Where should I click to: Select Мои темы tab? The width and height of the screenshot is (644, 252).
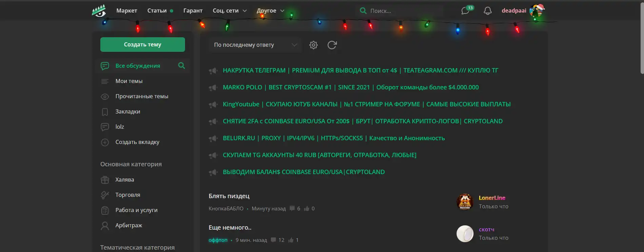click(x=129, y=81)
